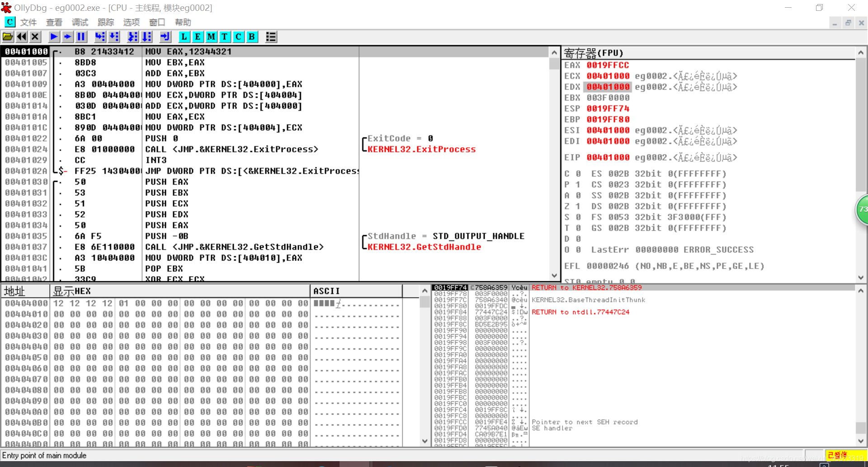Click the options list icon in toolbar
The width and height of the screenshot is (868, 467).
click(271, 37)
